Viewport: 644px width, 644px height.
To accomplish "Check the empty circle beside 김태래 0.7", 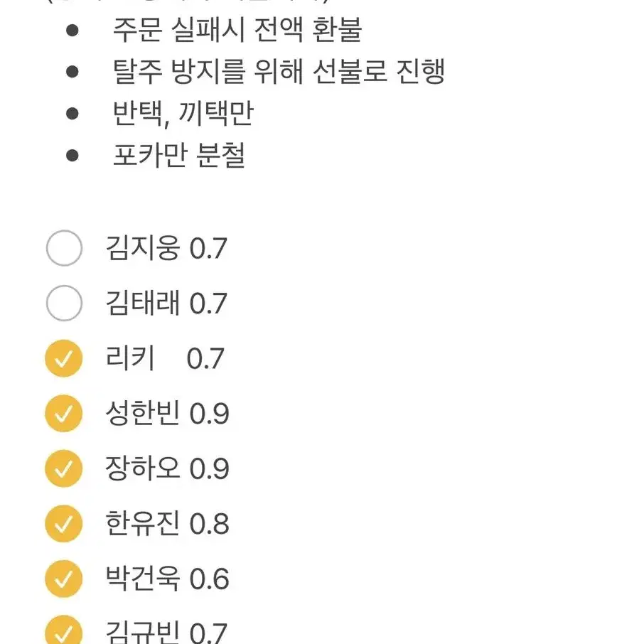I will [x=64, y=303].
